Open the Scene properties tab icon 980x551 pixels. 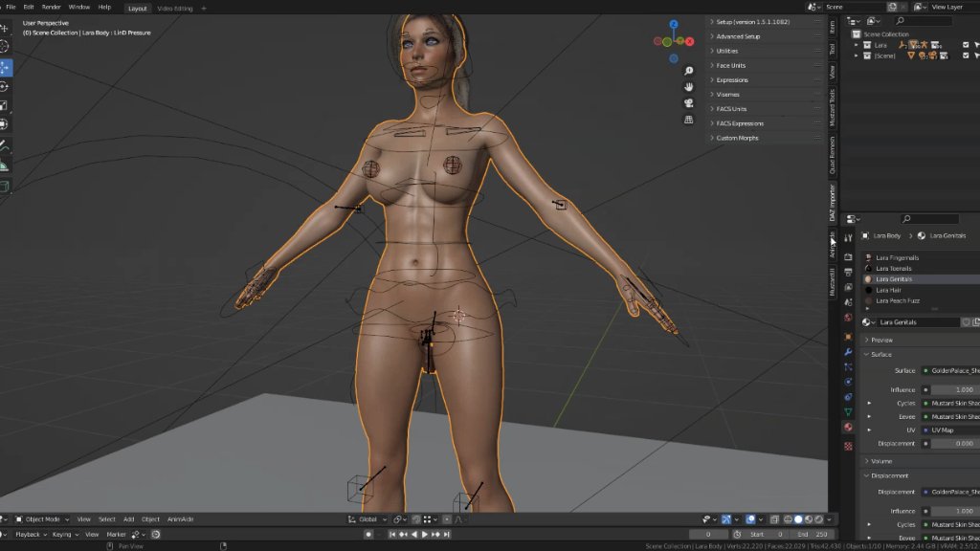click(848, 302)
